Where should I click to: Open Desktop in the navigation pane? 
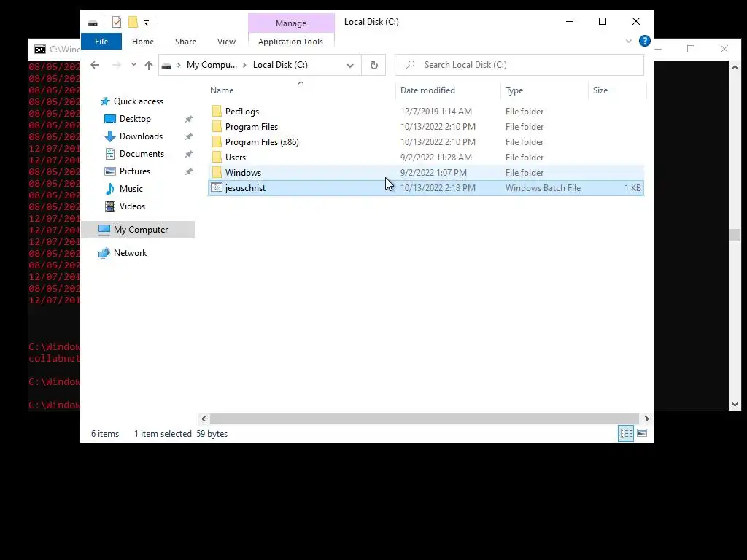(x=135, y=119)
